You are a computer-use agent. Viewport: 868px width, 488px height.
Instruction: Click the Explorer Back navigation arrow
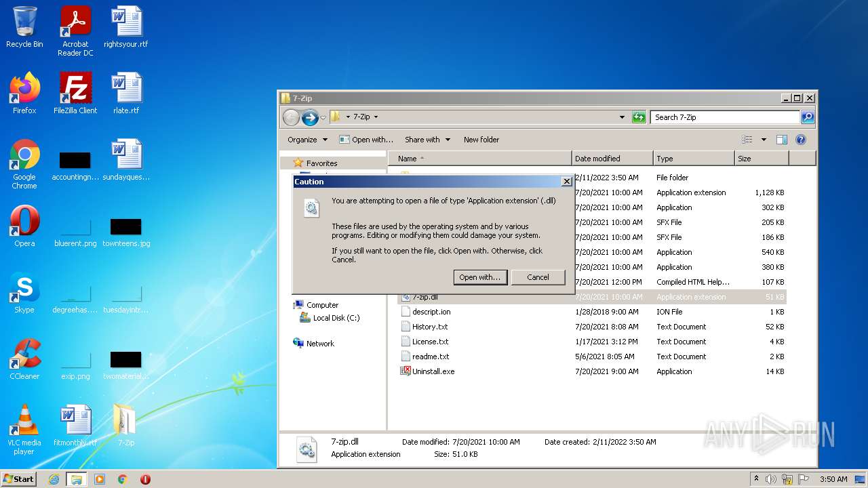[x=291, y=117]
